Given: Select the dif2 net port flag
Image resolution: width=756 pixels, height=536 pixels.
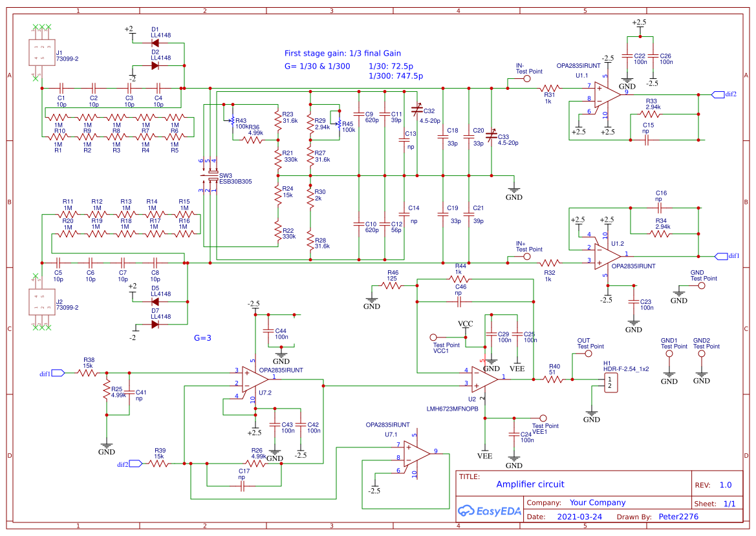Looking at the screenshot, I should point(718,94).
